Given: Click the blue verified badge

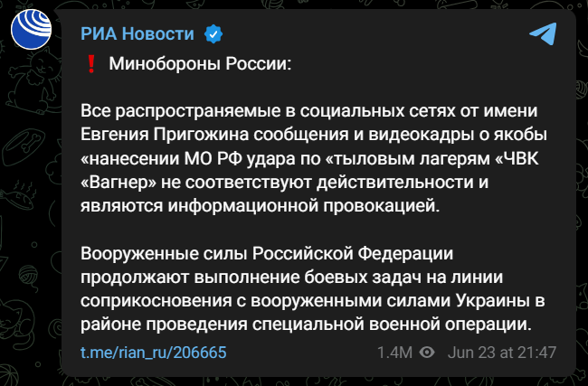Looking at the screenshot, I should [213, 34].
